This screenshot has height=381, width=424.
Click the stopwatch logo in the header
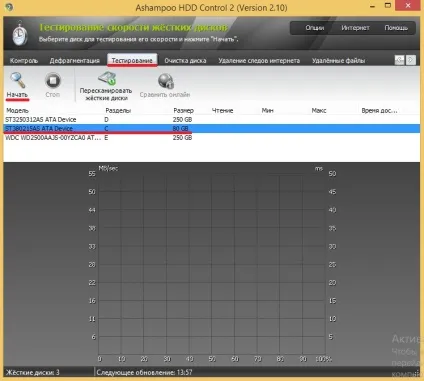click(x=20, y=34)
